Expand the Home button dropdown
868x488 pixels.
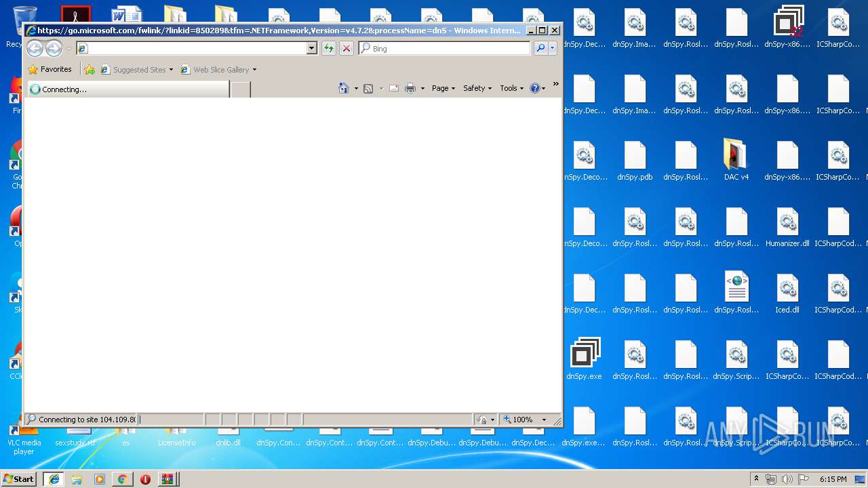[x=356, y=88]
